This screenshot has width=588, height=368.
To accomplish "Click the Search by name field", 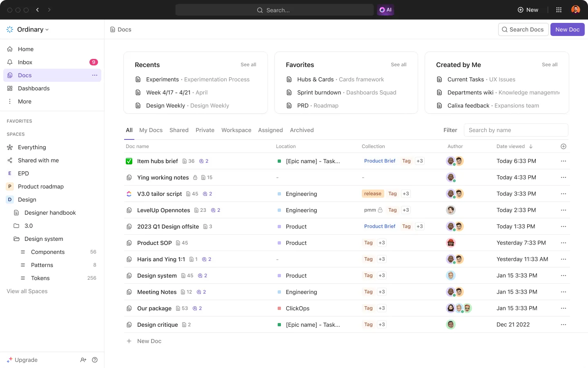I will point(516,130).
